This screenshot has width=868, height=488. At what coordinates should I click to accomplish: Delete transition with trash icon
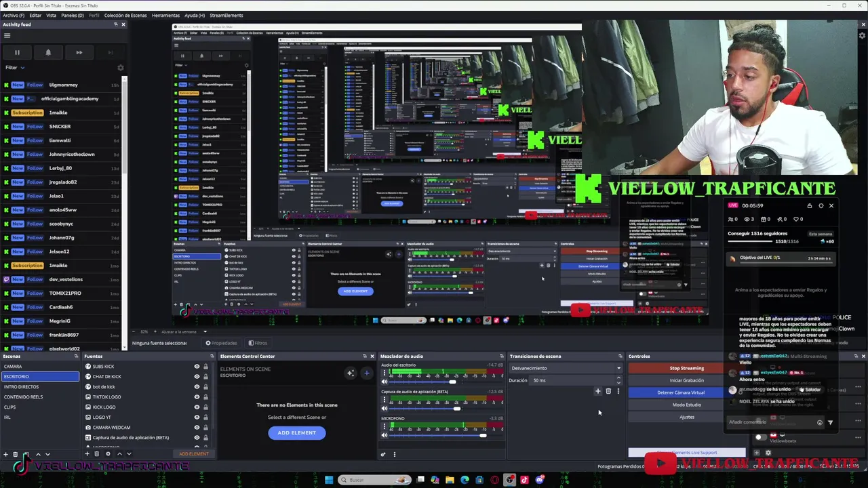608,391
